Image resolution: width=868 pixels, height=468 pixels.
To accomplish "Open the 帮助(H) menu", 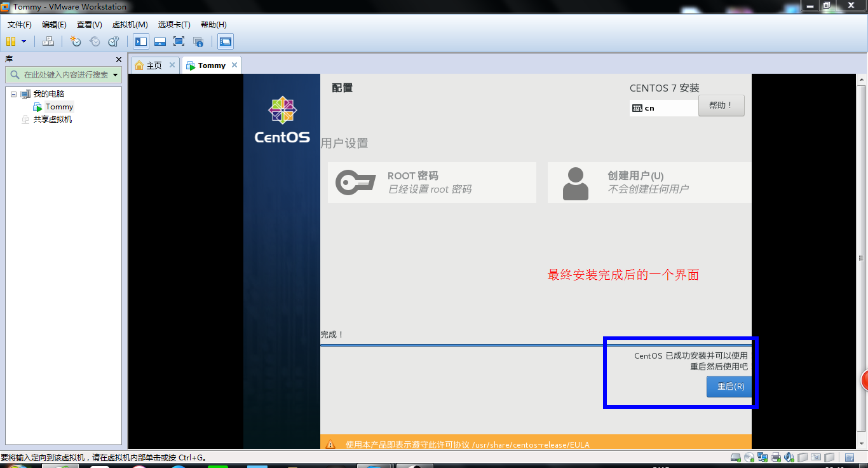I will (214, 25).
